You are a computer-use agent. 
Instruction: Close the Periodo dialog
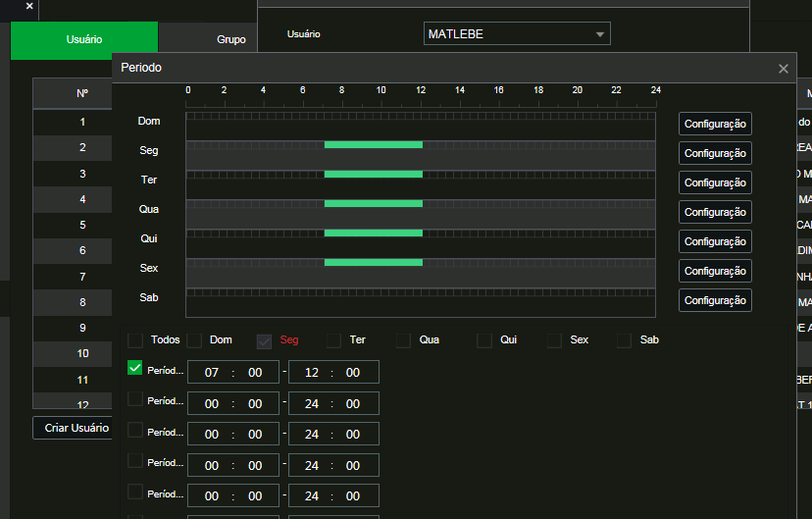[783, 69]
